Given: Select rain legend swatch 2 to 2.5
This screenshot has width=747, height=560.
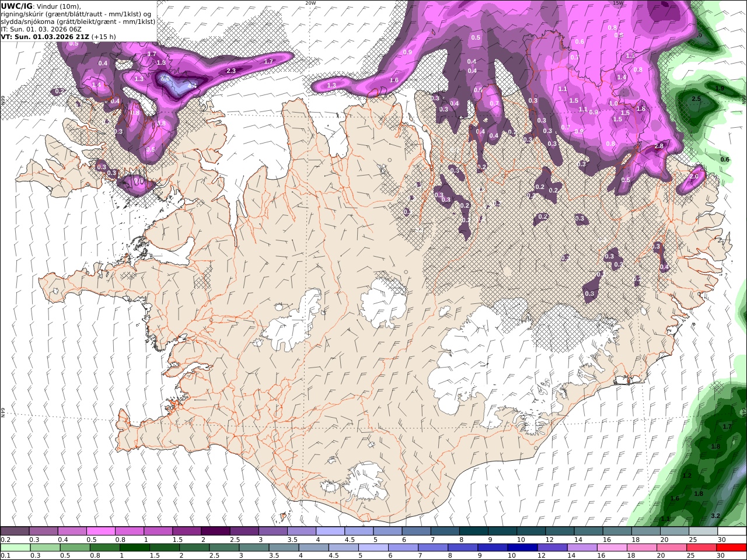Looking at the screenshot, I should 194,548.
